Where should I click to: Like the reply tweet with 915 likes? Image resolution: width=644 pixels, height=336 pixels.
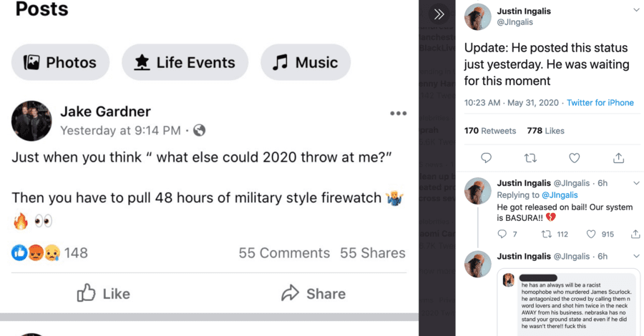(591, 234)
